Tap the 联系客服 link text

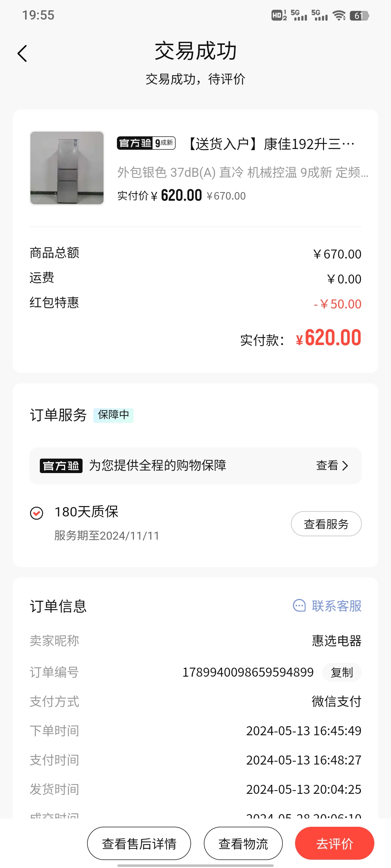(337, 606)
